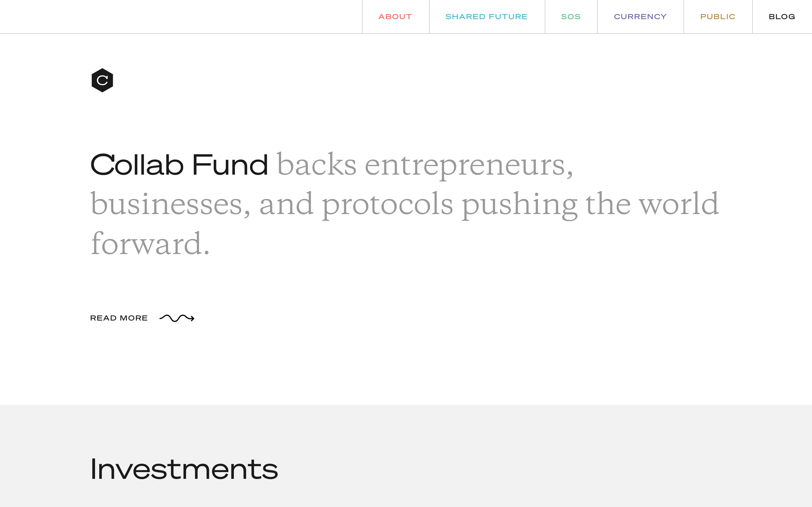Open the About page in navigation
This screenshot has height=507, width=812.
click(x=395, y=17)
